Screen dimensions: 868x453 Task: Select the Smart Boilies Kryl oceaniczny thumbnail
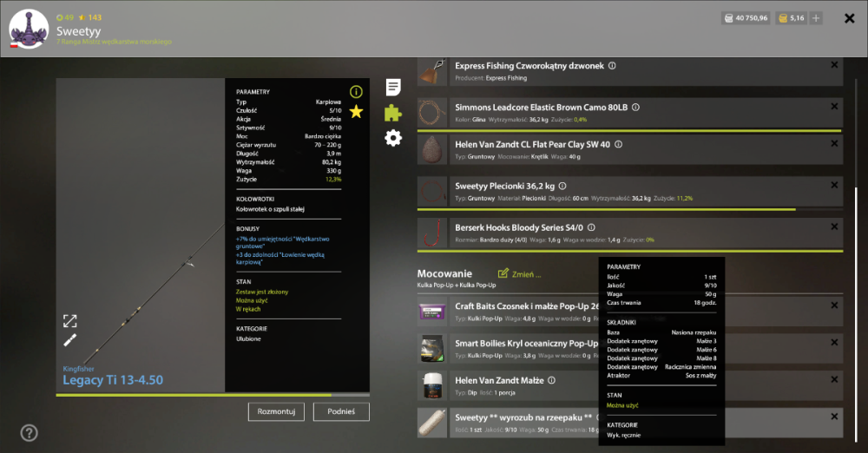click(x=431, y=348)
